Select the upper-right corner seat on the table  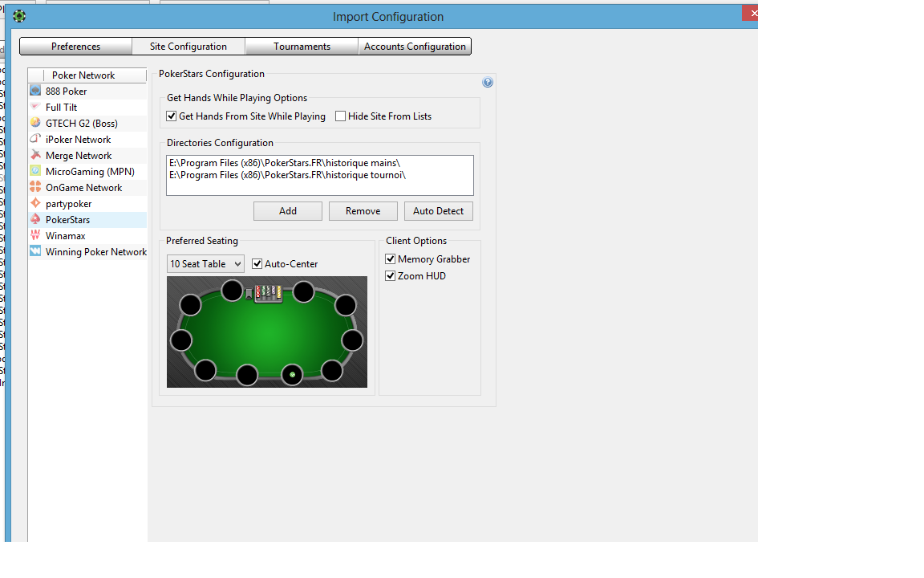(346, 305)
